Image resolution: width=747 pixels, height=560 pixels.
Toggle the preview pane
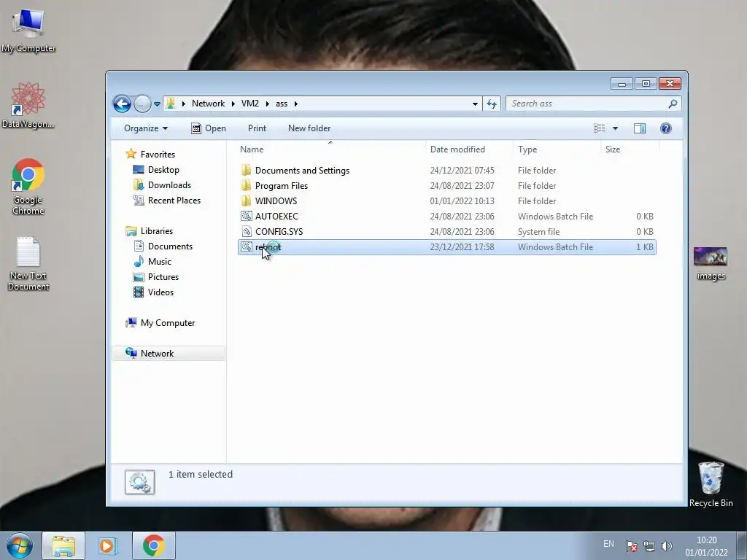(x=640, y=128)
